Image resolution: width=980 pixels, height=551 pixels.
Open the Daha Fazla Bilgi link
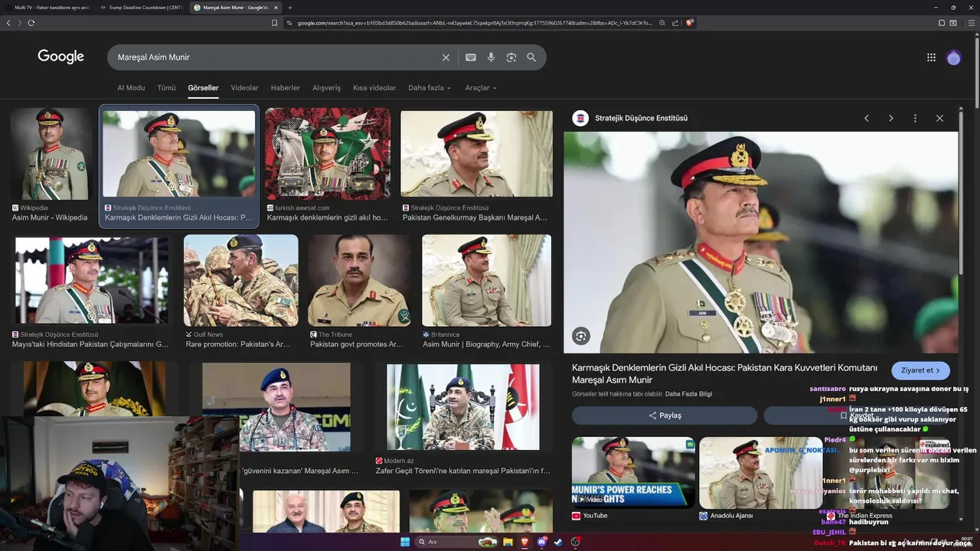pyautogui.click(x=688, y=394)
